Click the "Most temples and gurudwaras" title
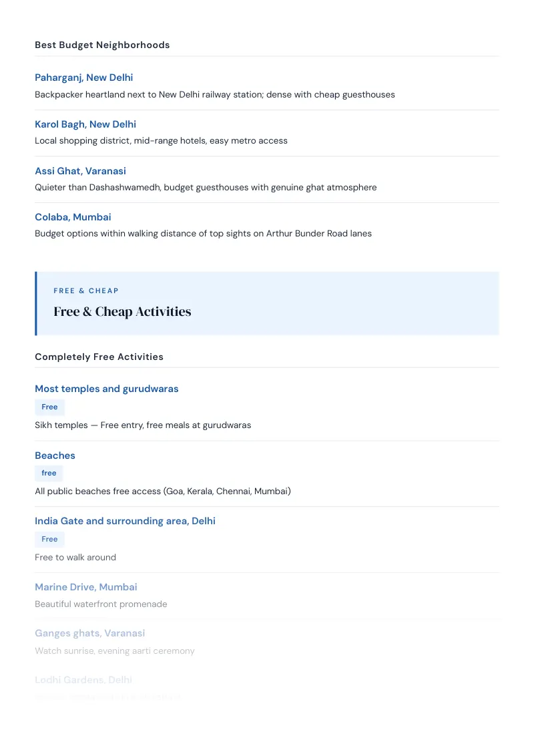 click(107, 389)
